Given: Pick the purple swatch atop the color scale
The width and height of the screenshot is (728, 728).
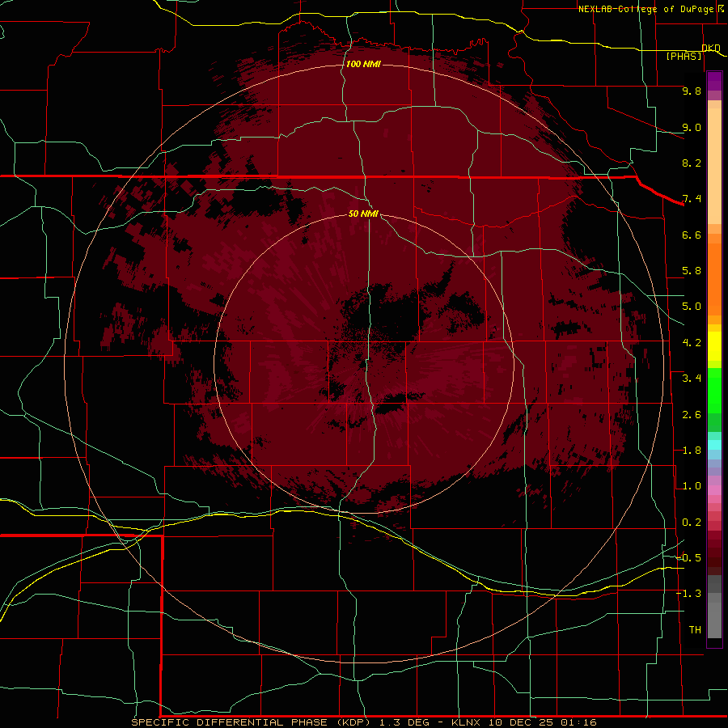Looking at the screenshot, I should pos(714,81).
